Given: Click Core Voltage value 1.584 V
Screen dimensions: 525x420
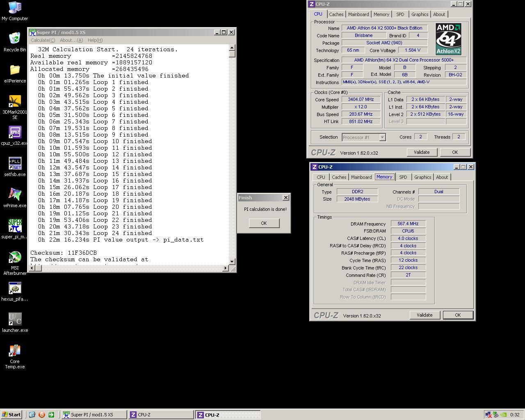Looking at the screenshot, I should tap(412, 50).
